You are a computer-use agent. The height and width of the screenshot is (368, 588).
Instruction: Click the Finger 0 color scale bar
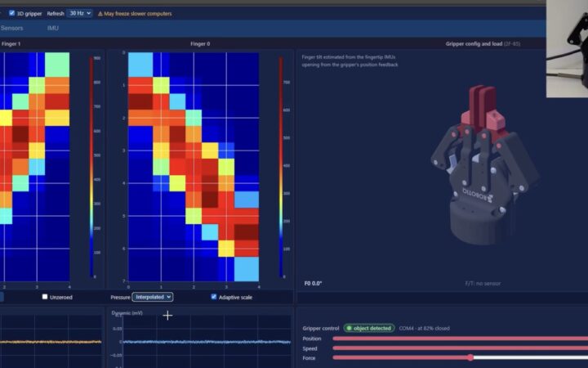pos(280,167)
